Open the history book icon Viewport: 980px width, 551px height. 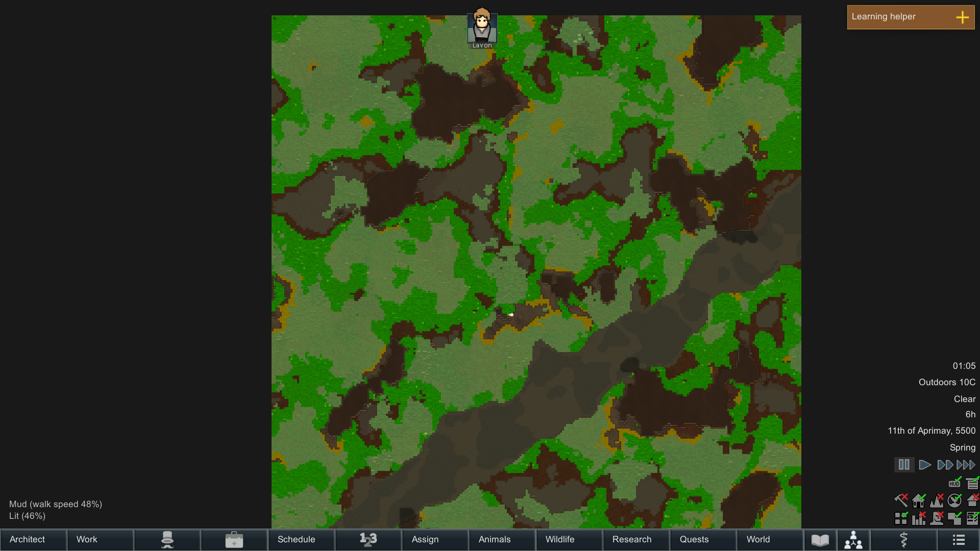point(820,540)
